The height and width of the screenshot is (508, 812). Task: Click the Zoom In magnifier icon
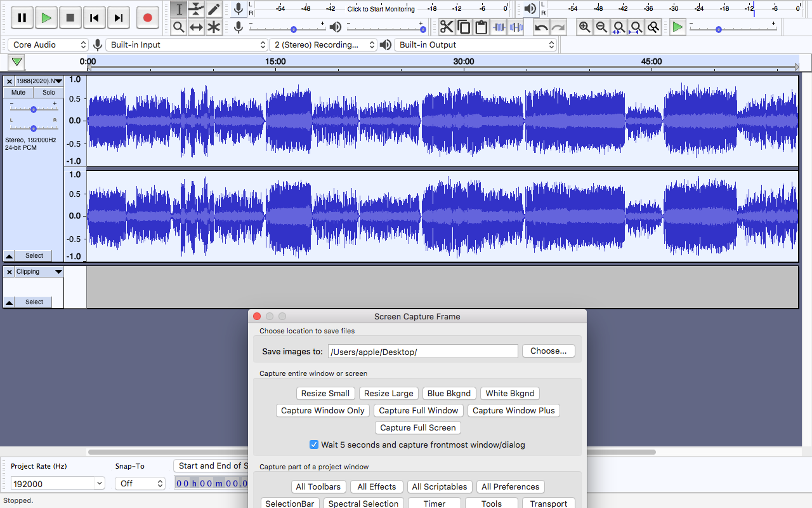(x=584, y=27)
